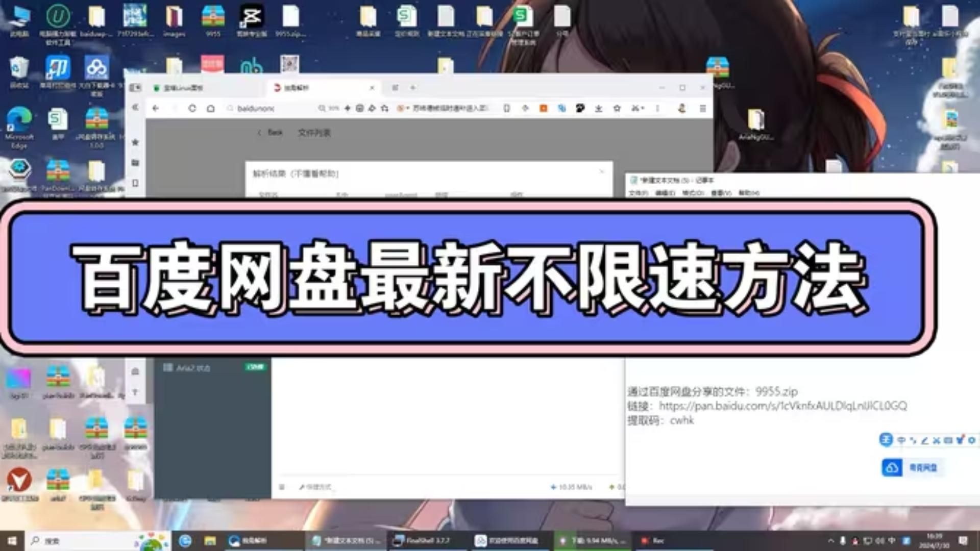Image resolution: width=980 pixels, height=551 pixels.
Task: Open the Recycle Bin desktop icon
Action: pyautogui.click(x=19, y=72)
